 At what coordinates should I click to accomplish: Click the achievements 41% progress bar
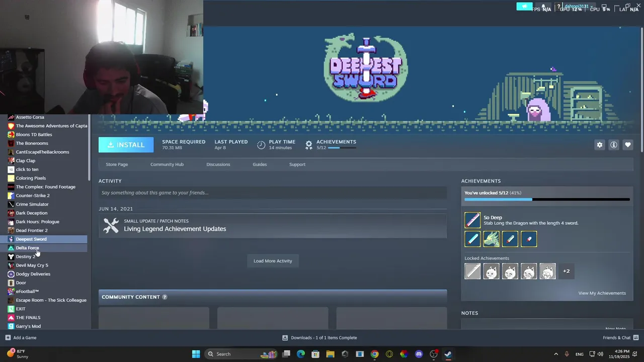[x=547, y=200]
